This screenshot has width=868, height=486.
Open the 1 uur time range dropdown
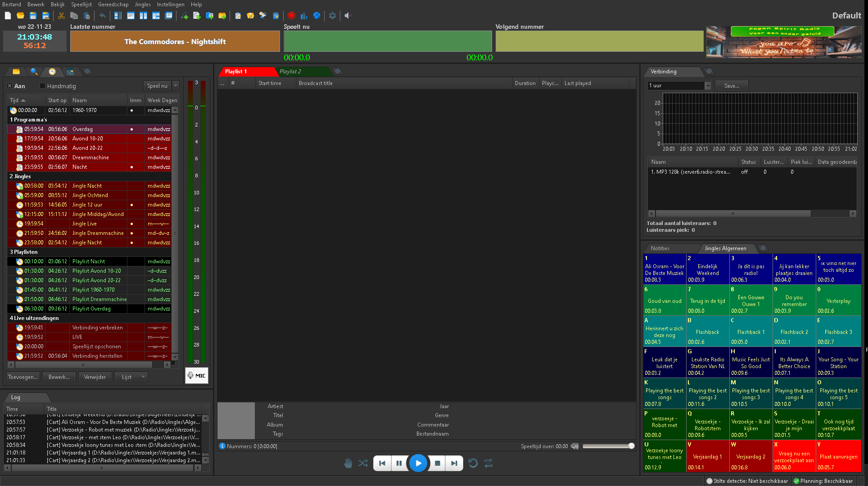point(707,85)
